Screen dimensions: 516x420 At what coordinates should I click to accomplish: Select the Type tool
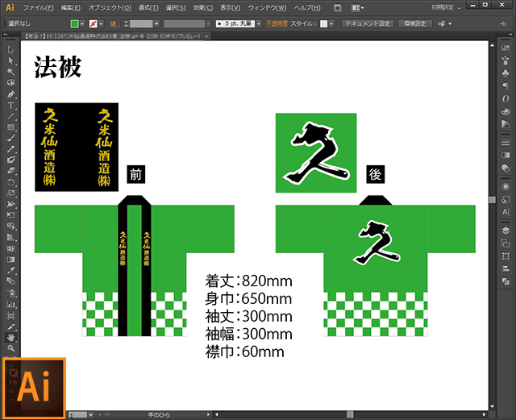(10, 105)
